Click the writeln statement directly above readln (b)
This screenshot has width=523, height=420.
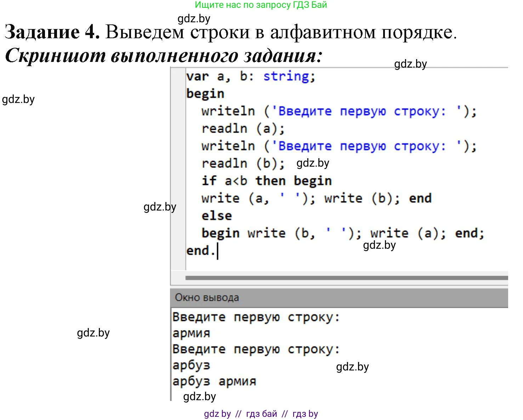[x=339, y=146]
